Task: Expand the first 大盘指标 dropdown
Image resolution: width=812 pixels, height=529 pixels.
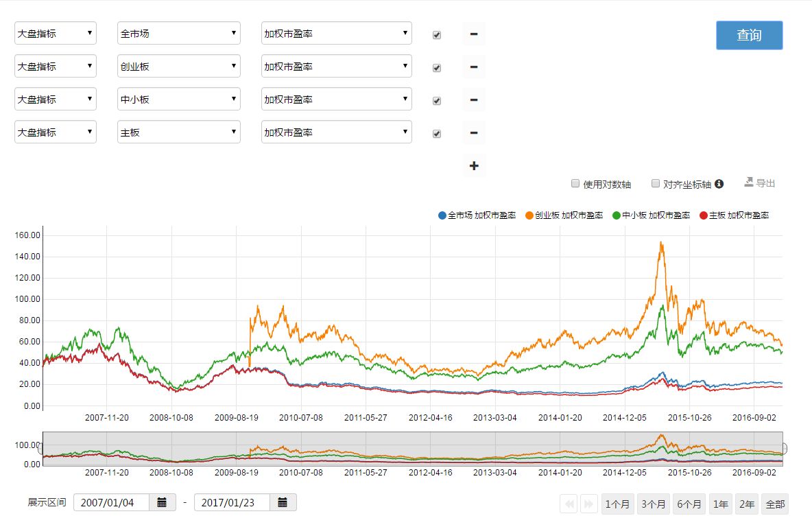Action: coord(55,32)
